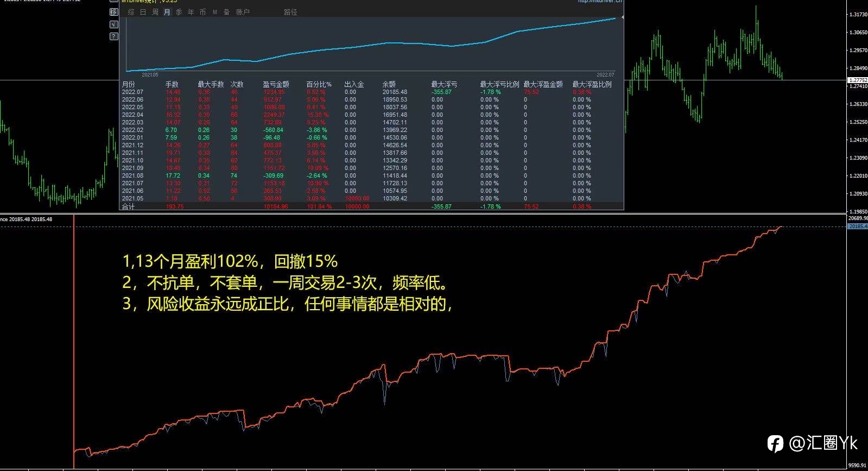
Task: Switch to the 周 weekly tab
Action: [x=155, y=12]
